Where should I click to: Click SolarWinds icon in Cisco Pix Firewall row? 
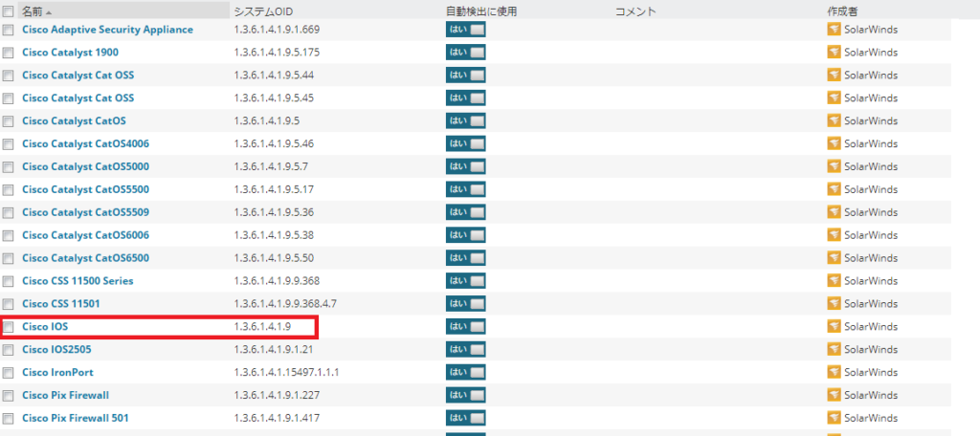click(834, 395)
